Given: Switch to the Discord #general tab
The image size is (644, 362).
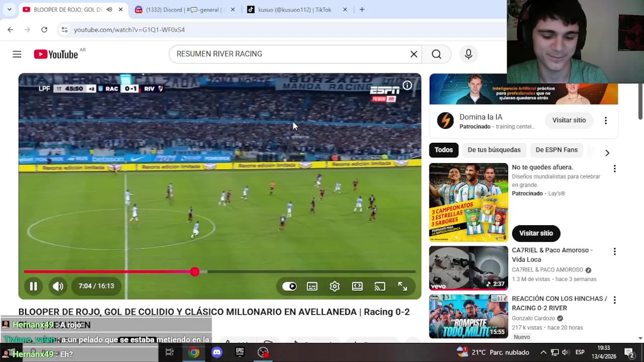Looking at the screenshot, I should (185, 10).
